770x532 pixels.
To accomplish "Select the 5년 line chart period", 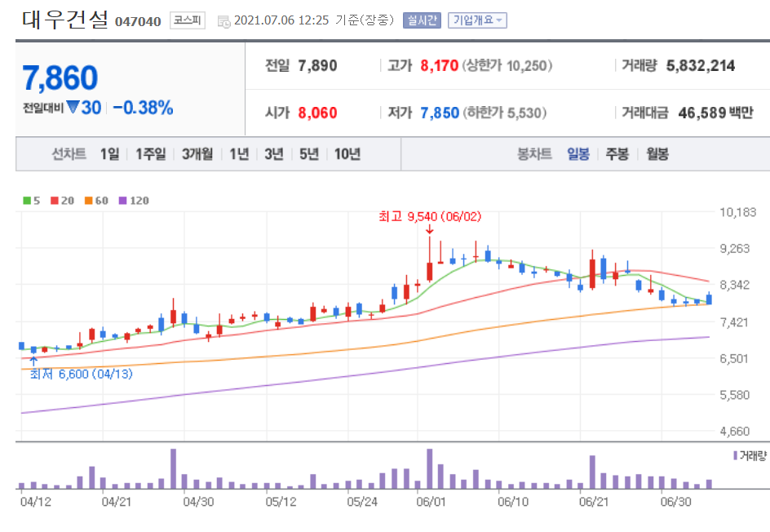I will [309, 154].
